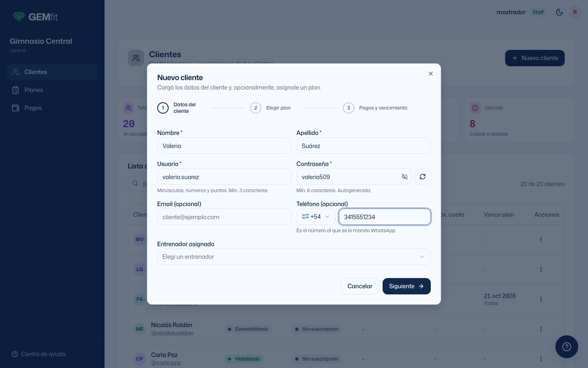Click the Email input field
The image size is (588, 368).
pyautogui.click(x=224, y=217)
